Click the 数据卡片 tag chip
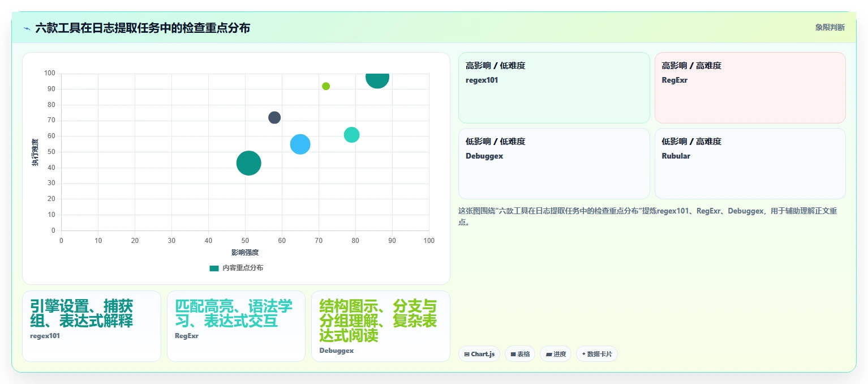The height and width of the screenshot is (384, 868). click(x=597, y=354)
